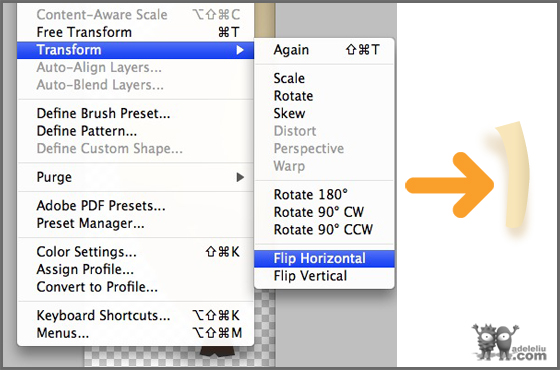Viewport: 560px width, 370px height.
Task: Click Free Transform menu item
Action: [x=135, y=32]
